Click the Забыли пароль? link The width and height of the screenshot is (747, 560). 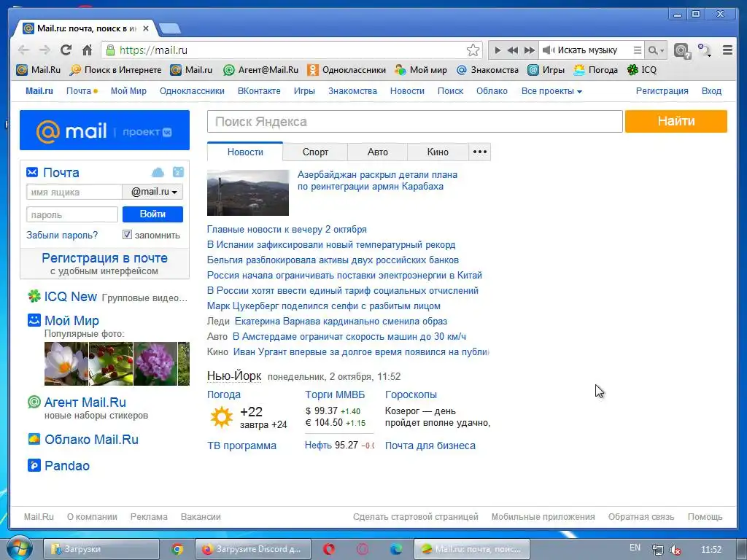pos(62,235)
